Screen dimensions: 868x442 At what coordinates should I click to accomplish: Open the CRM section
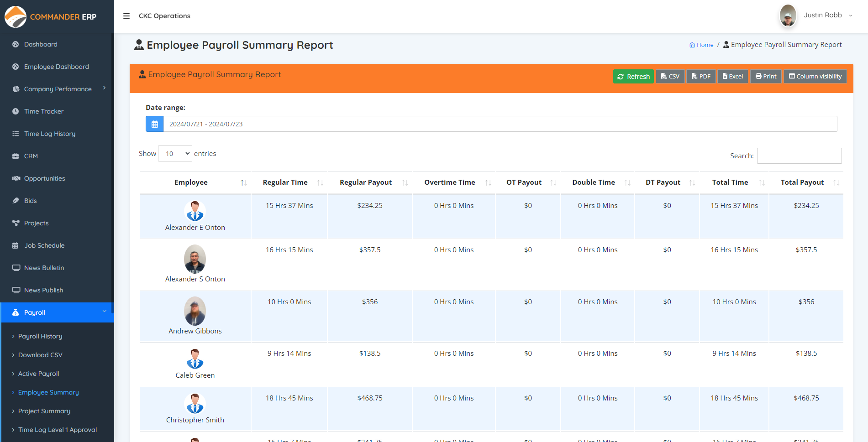[31, 156]
